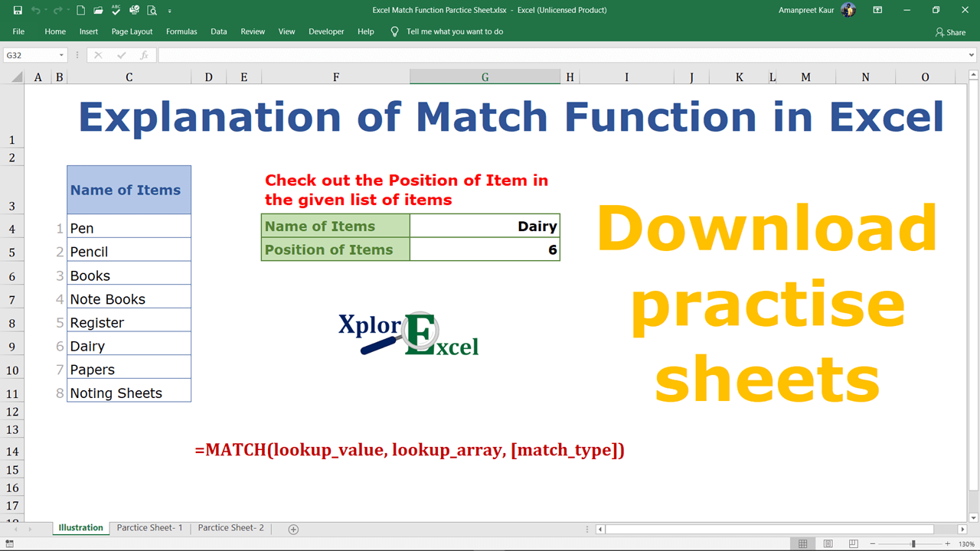Open Print Preview from Quick Access Toolbar
Screen dimensions: 980x551
[152, 10]
